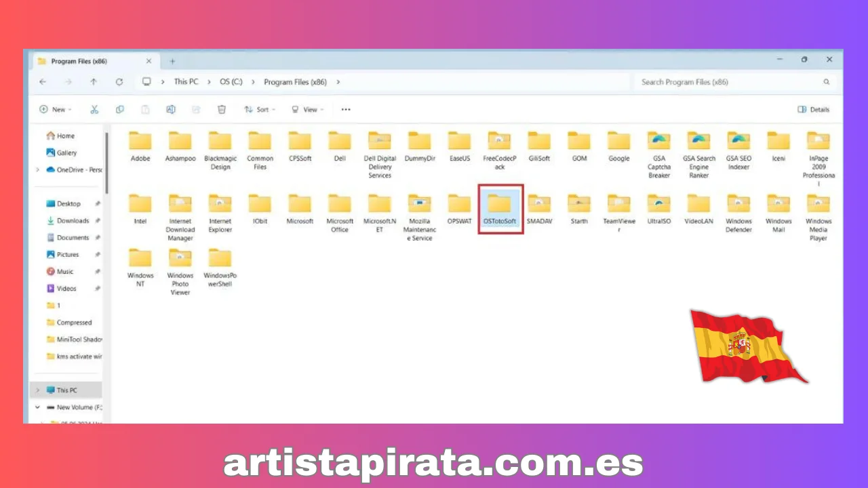
Task: Open the GSA Captcha Breaker folder
Action: [659, 155]
